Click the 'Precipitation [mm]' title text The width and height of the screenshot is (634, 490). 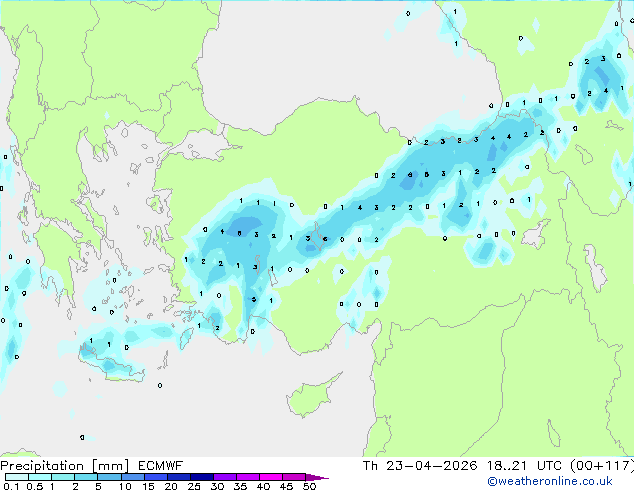64,466
